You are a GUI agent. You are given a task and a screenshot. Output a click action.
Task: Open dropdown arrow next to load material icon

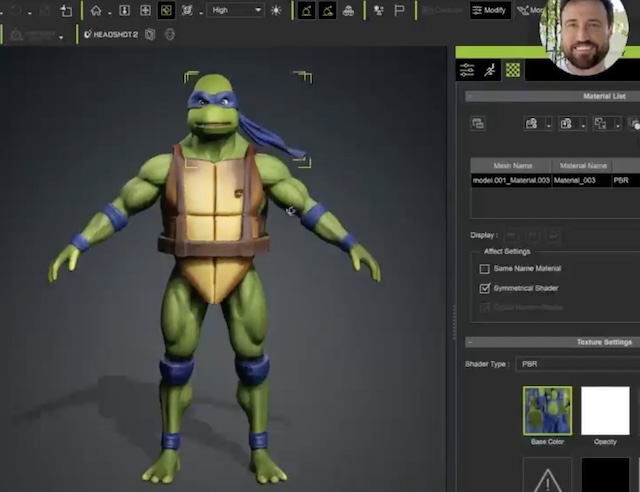[x=583, y=124]
